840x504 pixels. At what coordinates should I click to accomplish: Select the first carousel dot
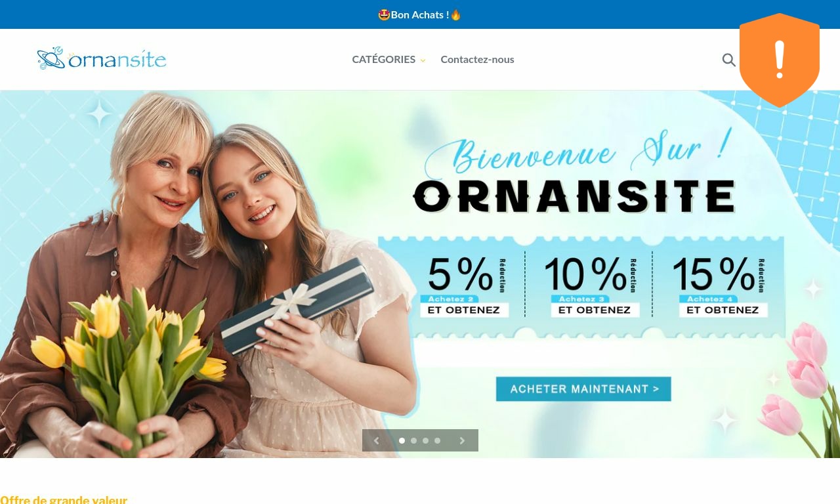(402, 441)
